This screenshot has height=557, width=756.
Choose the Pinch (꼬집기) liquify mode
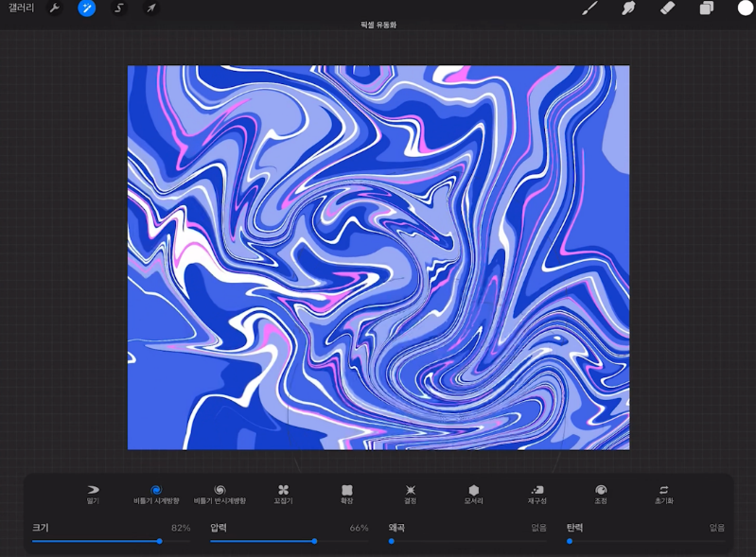pos(283,494)
